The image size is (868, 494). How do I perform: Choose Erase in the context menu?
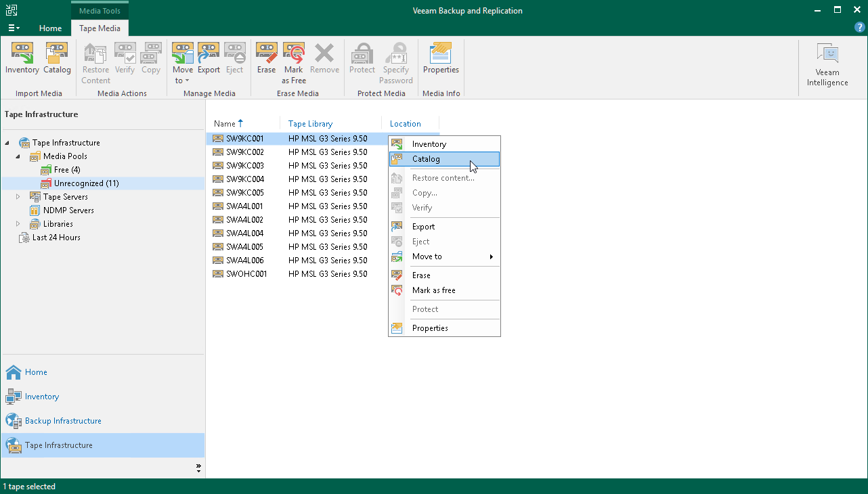coord(421,275)
